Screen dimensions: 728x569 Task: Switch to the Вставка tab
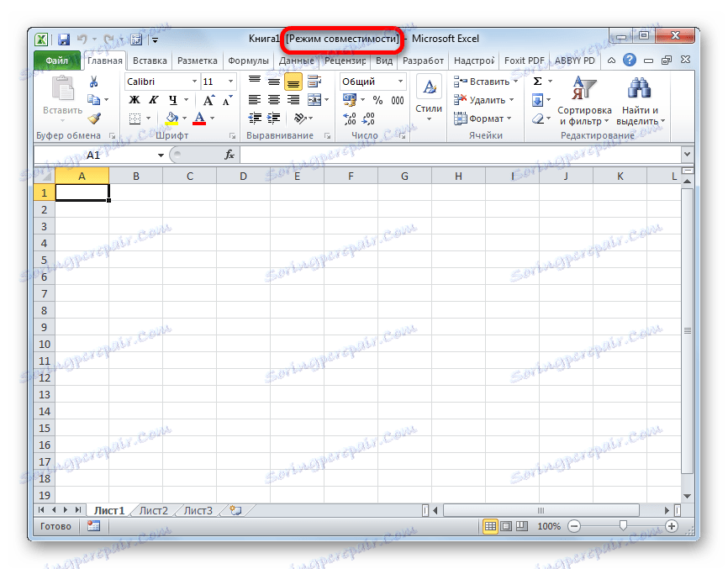point(150,61)
